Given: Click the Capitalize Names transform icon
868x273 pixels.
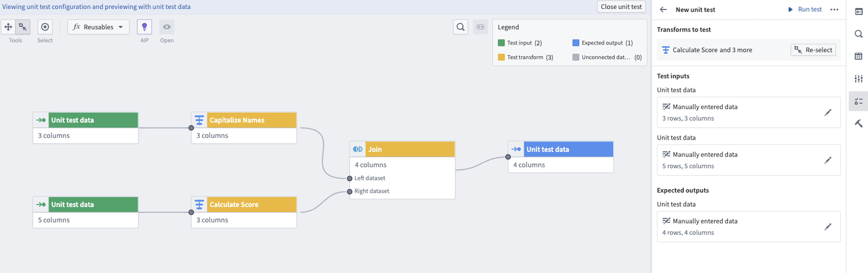Looking at the screenshot, I should (199, 120).
